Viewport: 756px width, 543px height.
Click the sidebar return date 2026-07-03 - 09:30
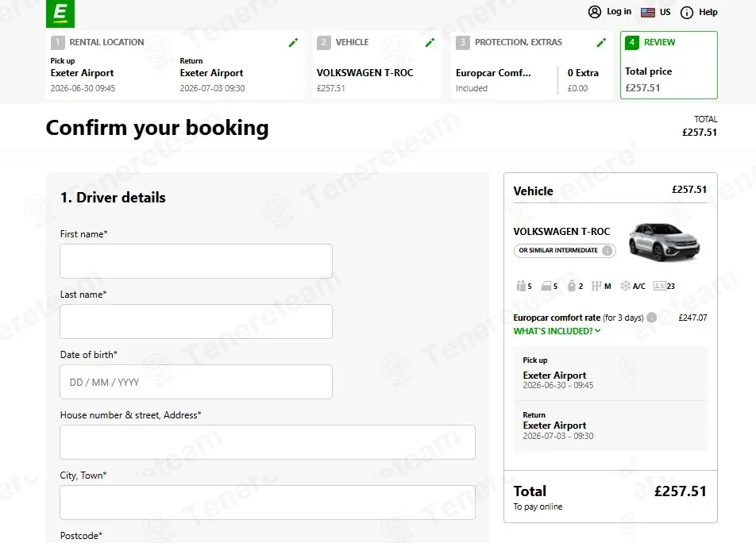pos(557,436)
